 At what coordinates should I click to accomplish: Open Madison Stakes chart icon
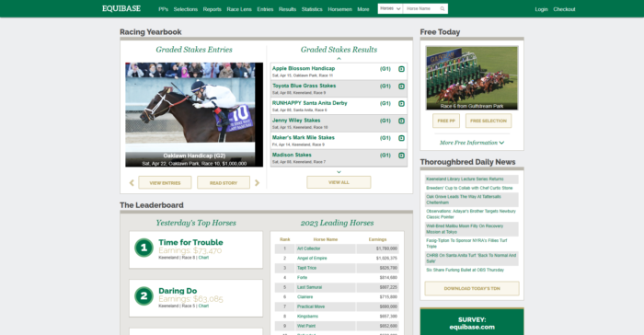pos(401,156)
